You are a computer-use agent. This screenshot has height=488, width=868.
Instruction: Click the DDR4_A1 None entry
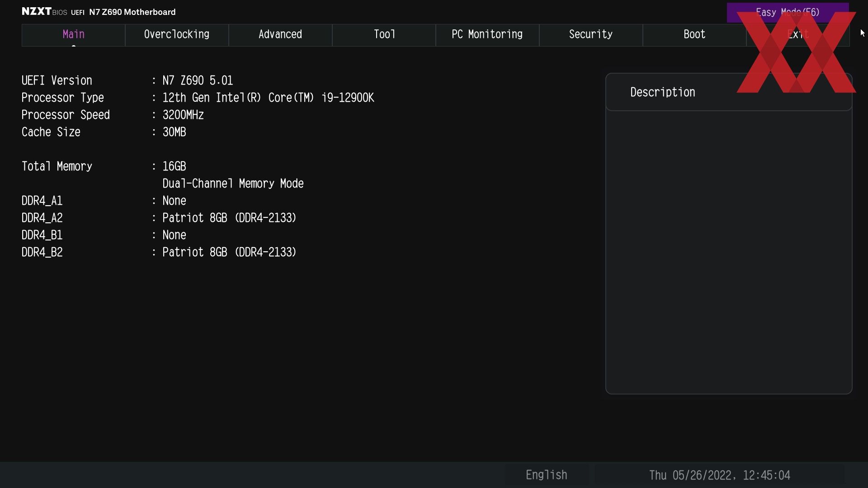174,201
